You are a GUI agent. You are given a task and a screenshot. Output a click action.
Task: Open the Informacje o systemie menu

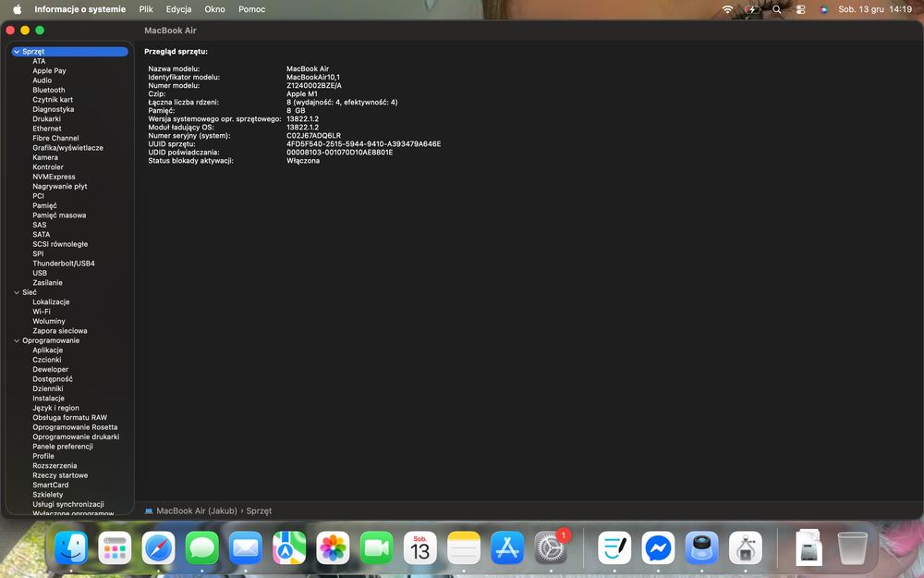tap(80, 9)
